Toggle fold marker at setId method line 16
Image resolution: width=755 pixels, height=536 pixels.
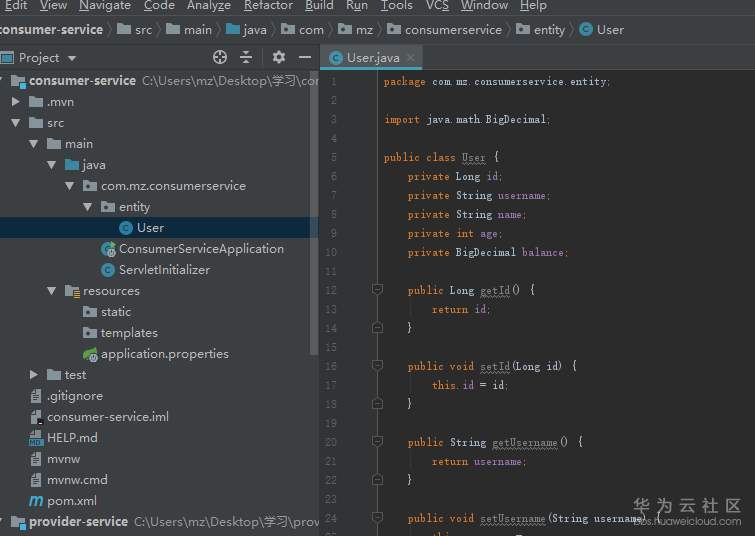(x=377, y=366)
